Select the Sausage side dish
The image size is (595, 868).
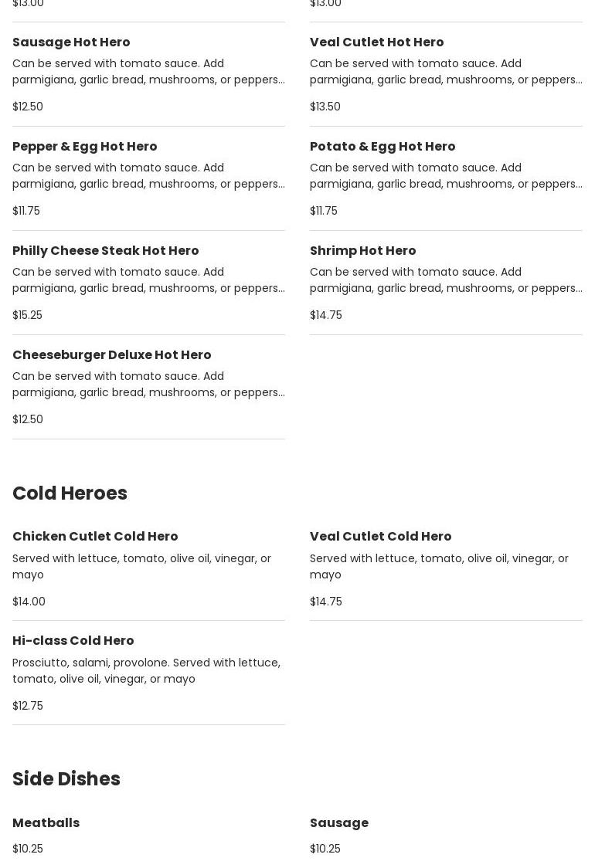tap(338, 822)
